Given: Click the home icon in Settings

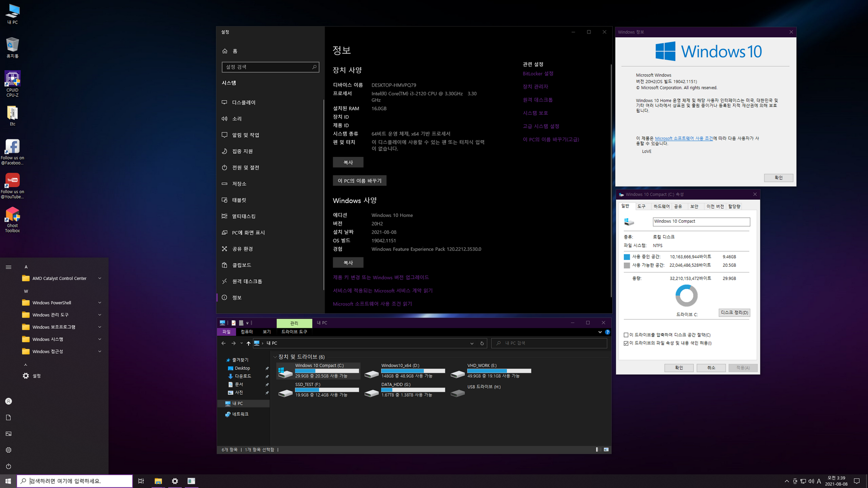Looking at the screenshot, I should [x=225, y=51].
